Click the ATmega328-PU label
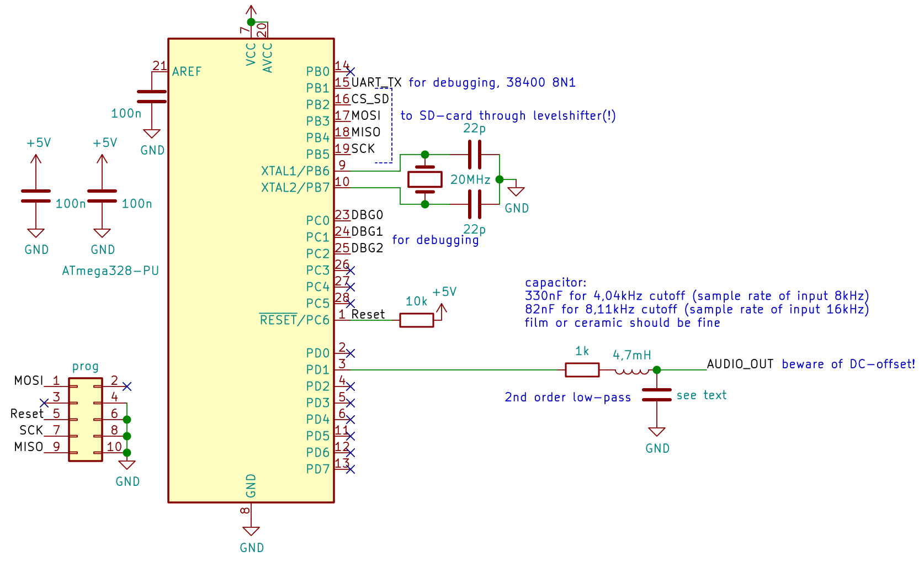Screen dimensions: 924x561 click(110, 271)
